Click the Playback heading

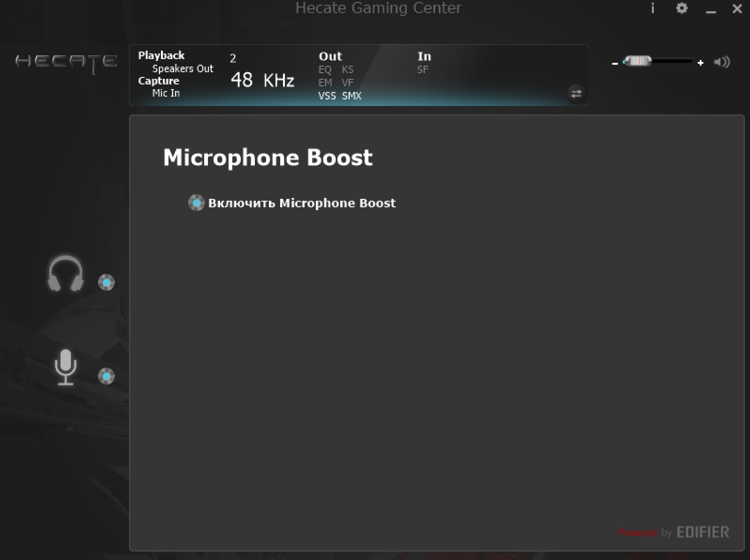click(161, 55)
